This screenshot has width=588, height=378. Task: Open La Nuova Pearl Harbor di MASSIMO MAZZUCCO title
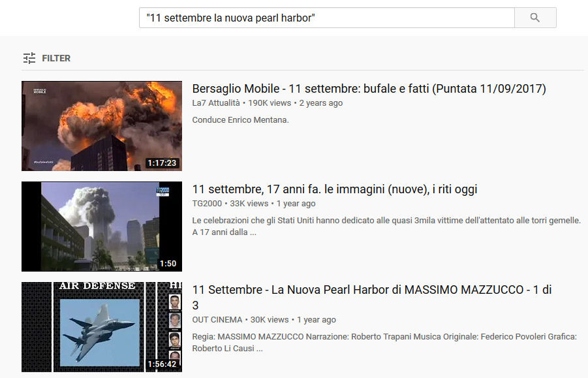point(372,290)
